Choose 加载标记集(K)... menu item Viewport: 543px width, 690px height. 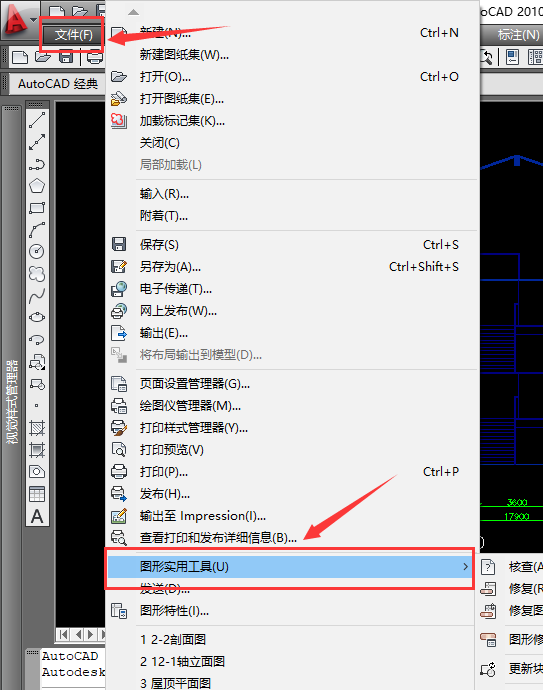point(292,121)
